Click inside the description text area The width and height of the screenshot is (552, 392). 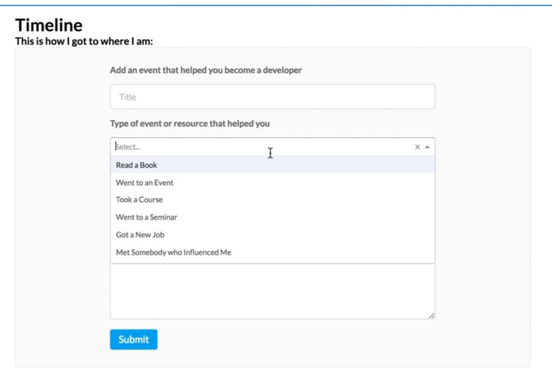(x=272, y=291)
